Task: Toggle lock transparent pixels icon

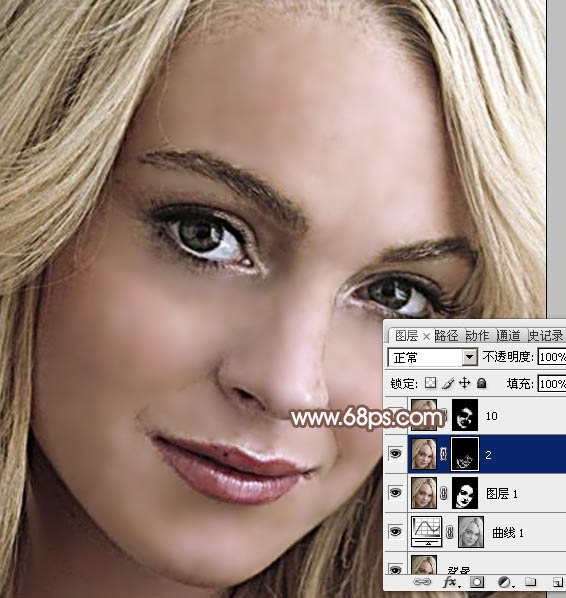Action: [431, 383]
